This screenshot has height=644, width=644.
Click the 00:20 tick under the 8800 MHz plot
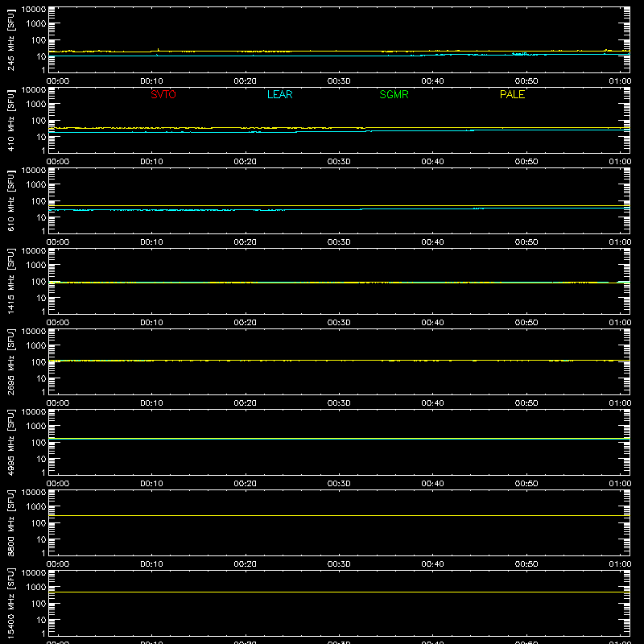point(246,564)
